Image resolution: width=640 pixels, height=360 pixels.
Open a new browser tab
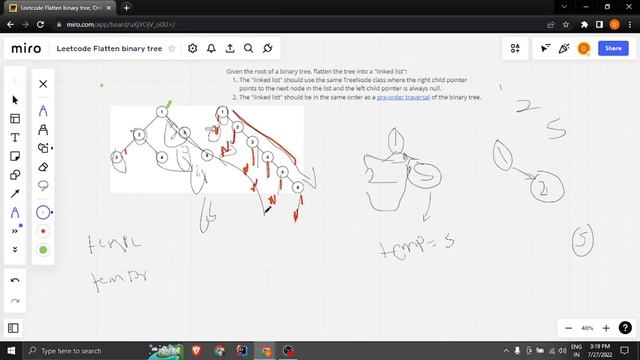[127, 8]
